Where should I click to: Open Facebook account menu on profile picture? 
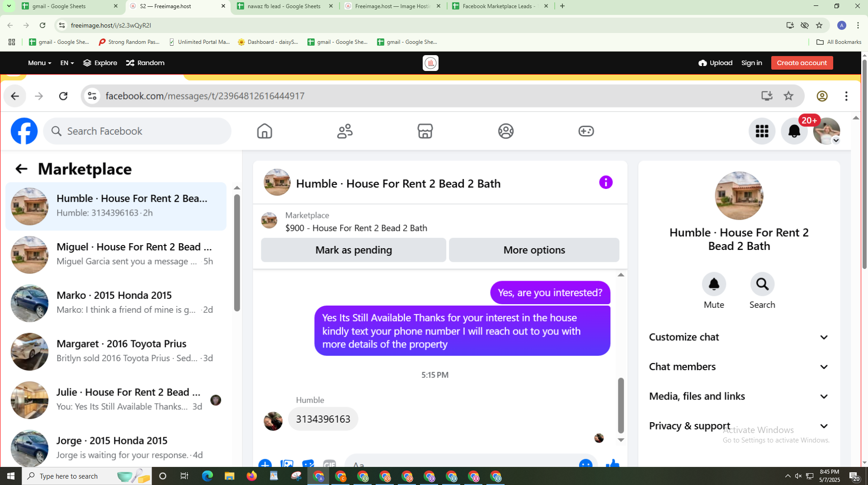pos(826,131)
